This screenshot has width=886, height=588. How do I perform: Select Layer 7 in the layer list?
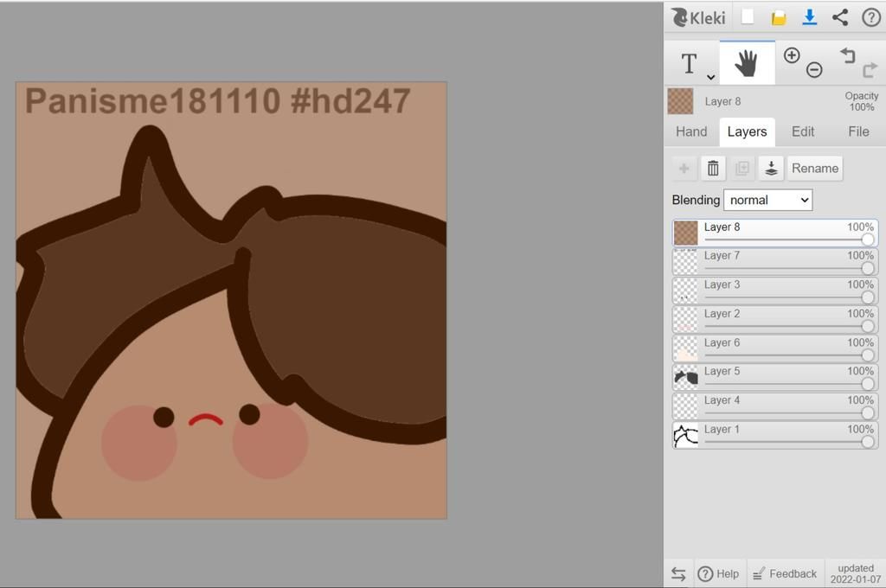tap(775, 261)
